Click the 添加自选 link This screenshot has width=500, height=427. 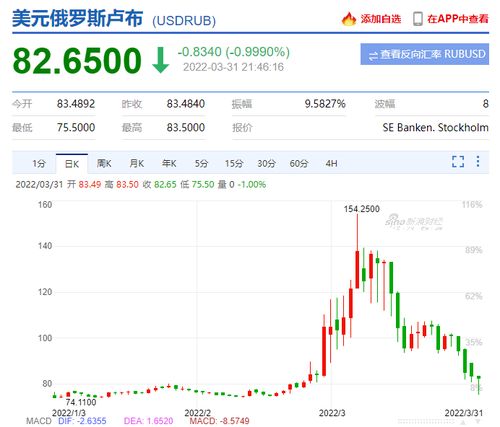(x=381, y=19)
